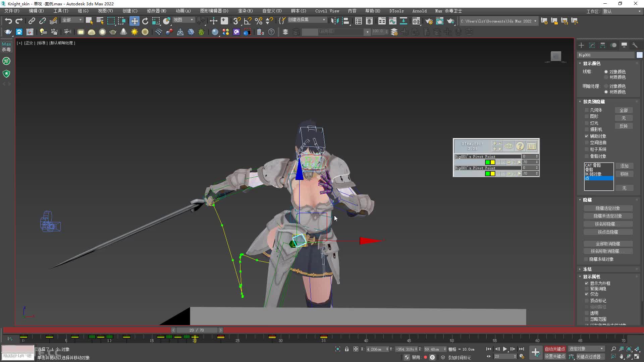This screenshot has height=362, width=644.
Task: Uncheck the 显示为外框 checkbox
Action: pyautogui.click(x=587, y=283)
